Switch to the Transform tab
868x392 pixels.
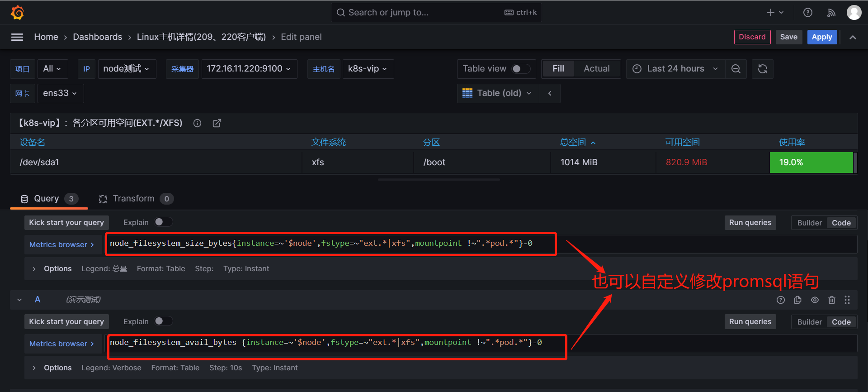[x=133, y=199]
